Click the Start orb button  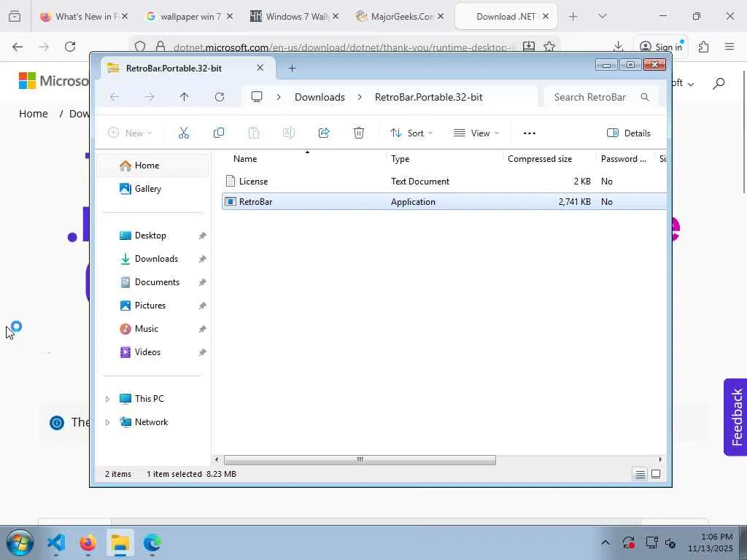click(20, 542)
